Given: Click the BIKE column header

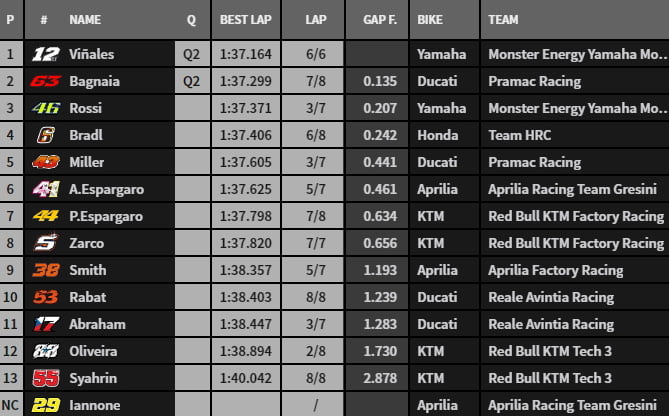Looking at the screenshot, I should click(431, 20).
